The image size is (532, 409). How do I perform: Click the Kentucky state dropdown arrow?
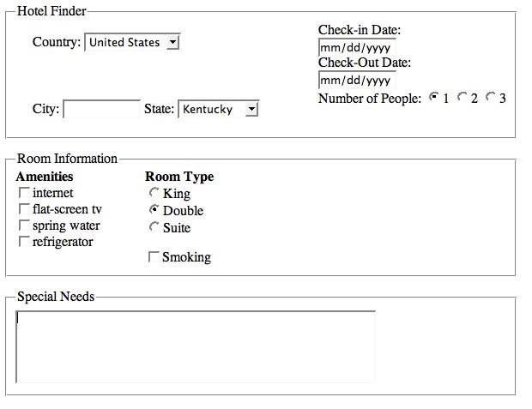pyautogui.click(x=251, y=110)
